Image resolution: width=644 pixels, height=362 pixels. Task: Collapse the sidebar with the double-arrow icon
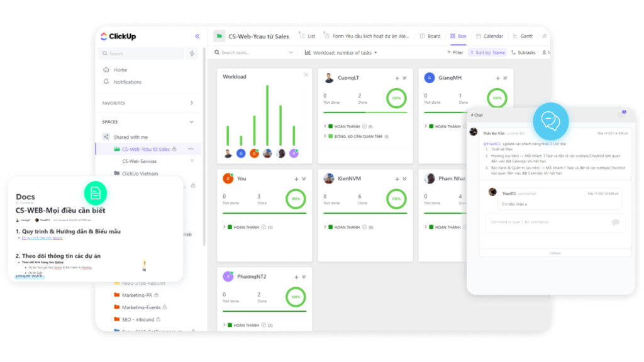pyautogui.click(x=197, y=36)
